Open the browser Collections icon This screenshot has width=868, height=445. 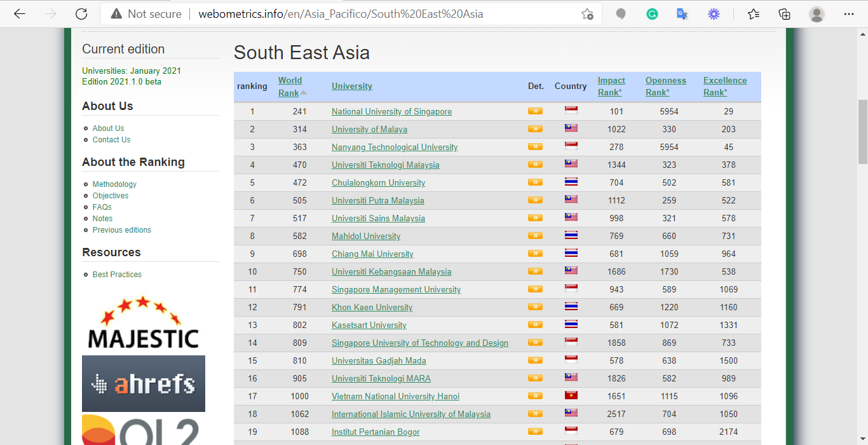(x=784, y=13)
